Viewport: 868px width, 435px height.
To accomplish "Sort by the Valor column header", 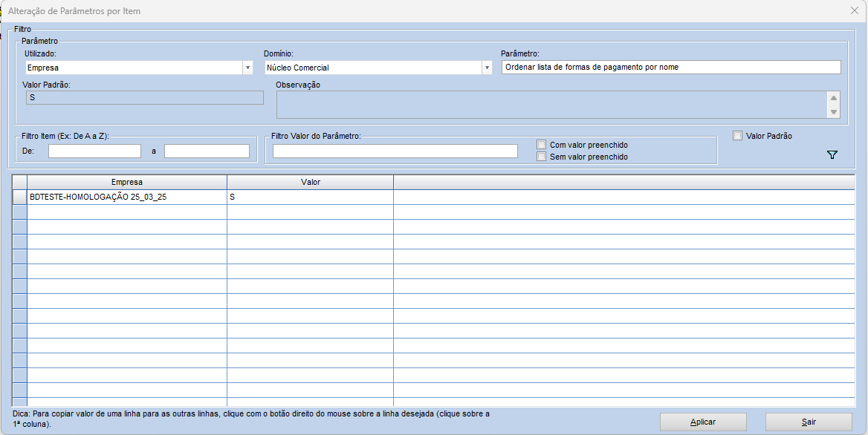I will point(310,182).
